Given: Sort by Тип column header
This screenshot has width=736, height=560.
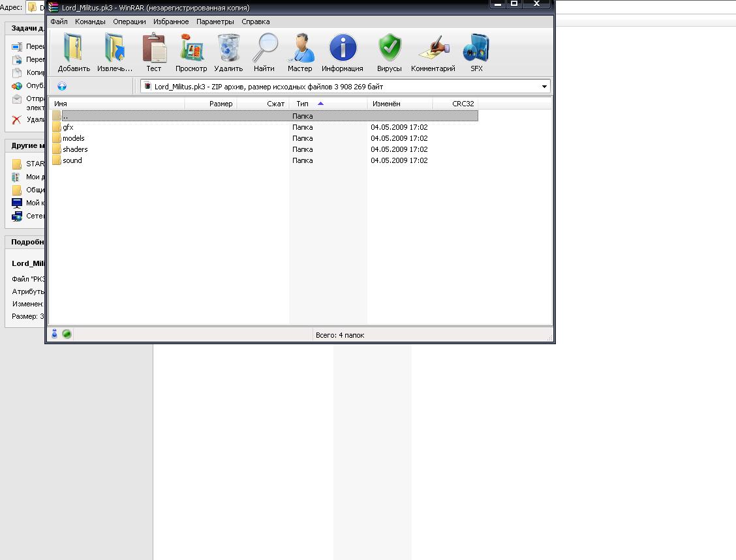Looking at the screenshot, I should pyautogui.click(x=328, y=104).
